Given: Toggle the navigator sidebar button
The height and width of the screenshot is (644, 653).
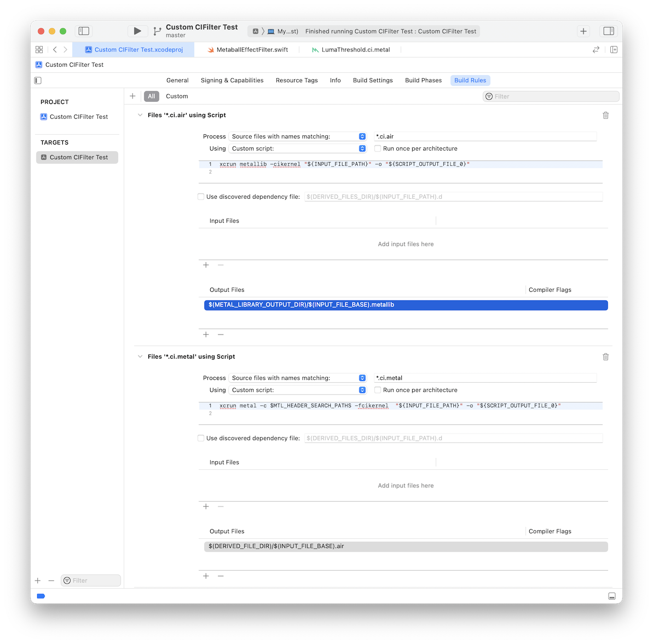Looking at the screenshot, I should 84,31.
